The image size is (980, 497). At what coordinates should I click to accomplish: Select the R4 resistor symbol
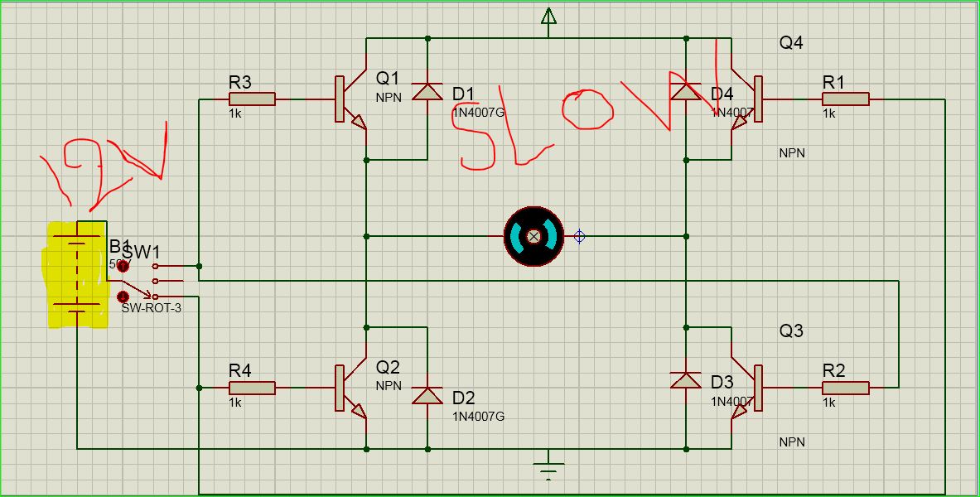252,388
